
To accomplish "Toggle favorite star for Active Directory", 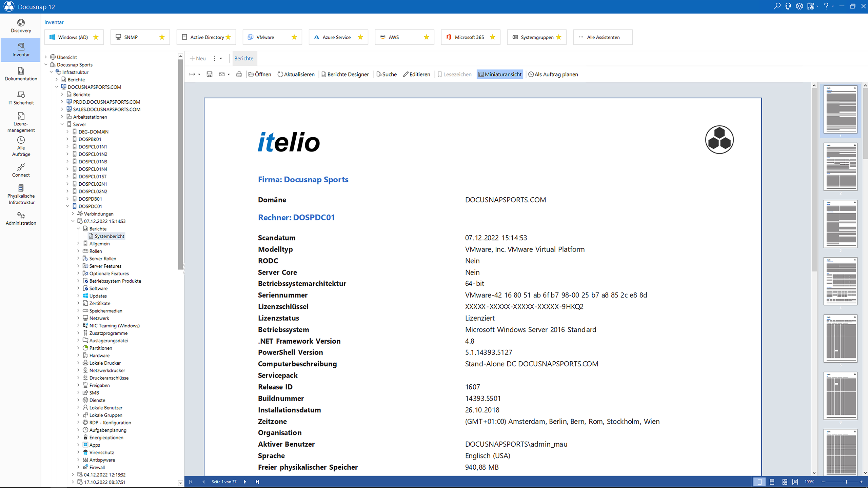I will click(x=228, y=37).
